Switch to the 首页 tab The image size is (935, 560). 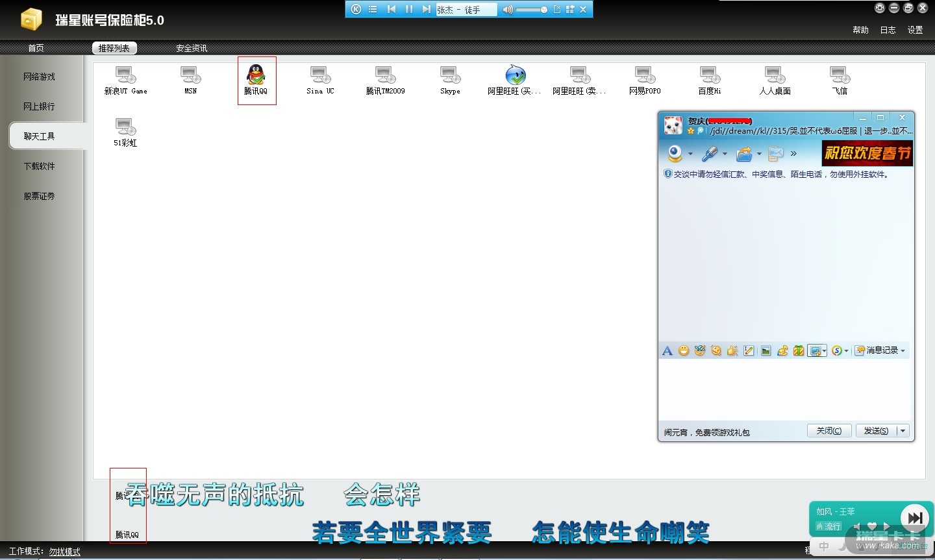(x=36, y=48)
